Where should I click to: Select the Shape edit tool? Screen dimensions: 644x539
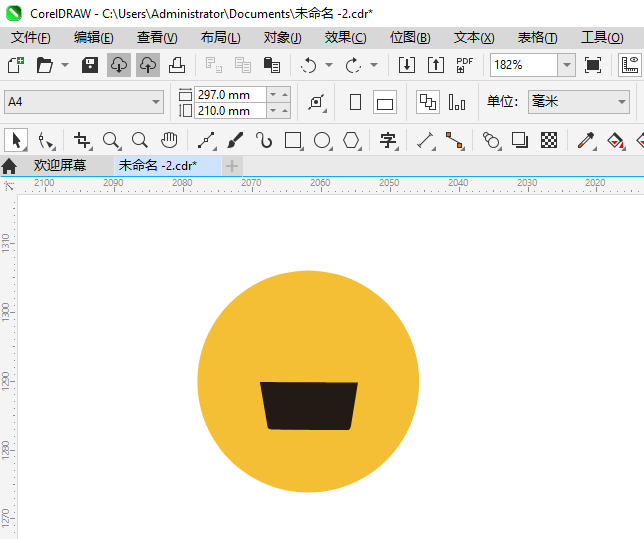point(46,141)
